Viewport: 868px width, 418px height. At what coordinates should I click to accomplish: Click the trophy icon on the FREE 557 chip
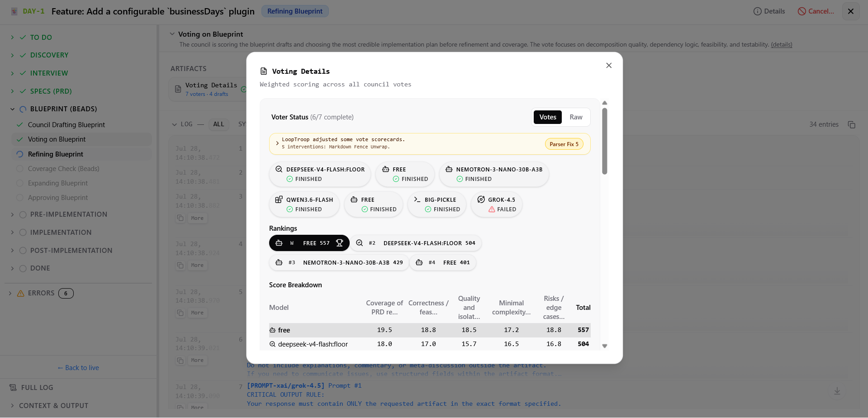pyautogui.click(x=340, y=243)
